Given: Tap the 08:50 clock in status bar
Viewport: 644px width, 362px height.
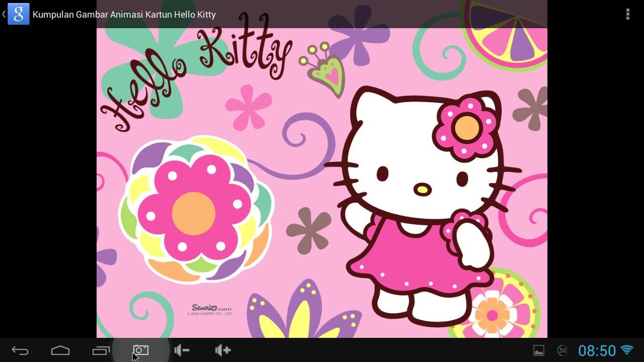Looking at the screenshot, I should [x=597, y=350].
